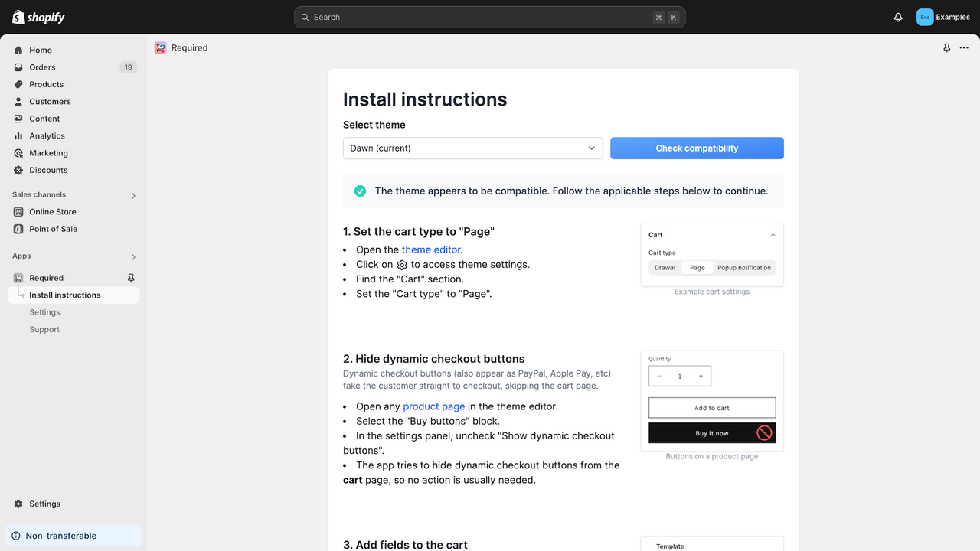Click the Marketing target icon
The width and height of the screenshot is (980, 551).
click(18, 153)
